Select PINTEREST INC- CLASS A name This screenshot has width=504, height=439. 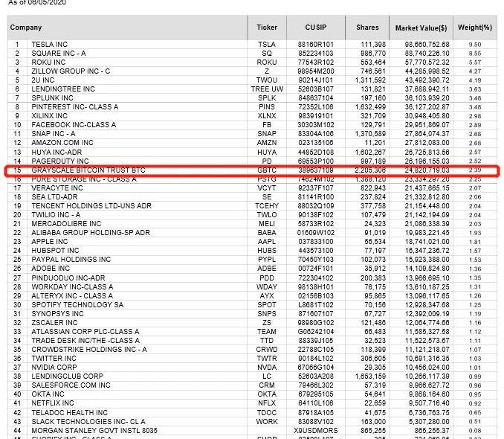point(75,107)
